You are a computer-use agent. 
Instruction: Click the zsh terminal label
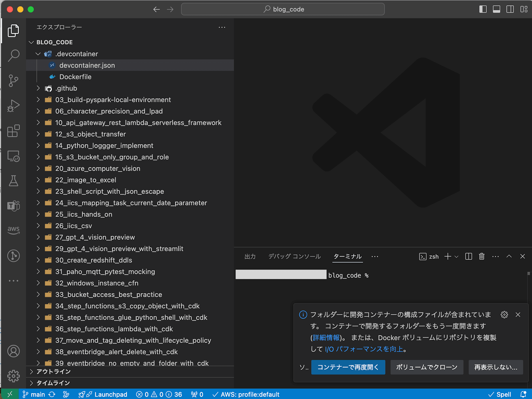(429, 256)
